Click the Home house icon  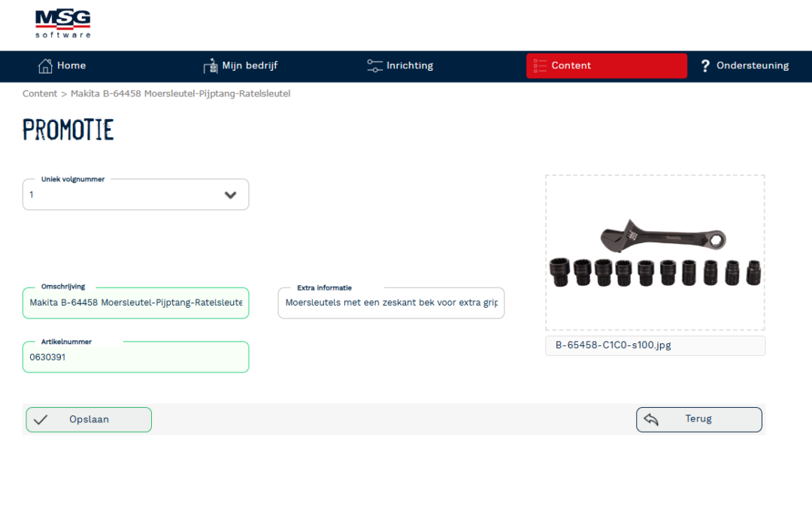click(x=45, y=65)
